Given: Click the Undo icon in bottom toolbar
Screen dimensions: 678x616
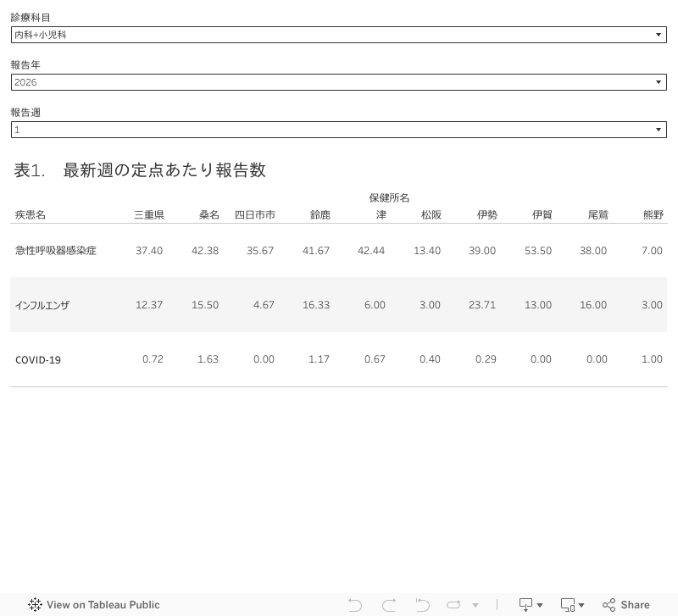Looking at the screenshot, I should 355,605.
